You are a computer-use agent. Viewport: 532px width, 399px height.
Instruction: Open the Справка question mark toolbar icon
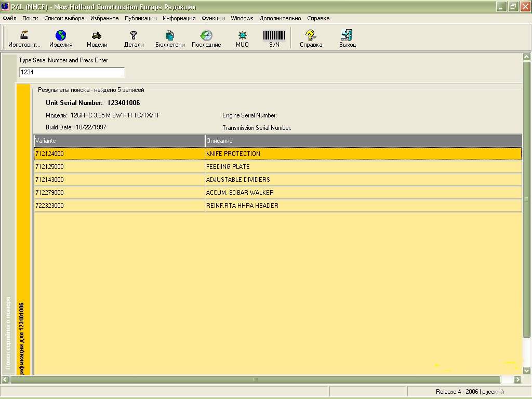311,38
